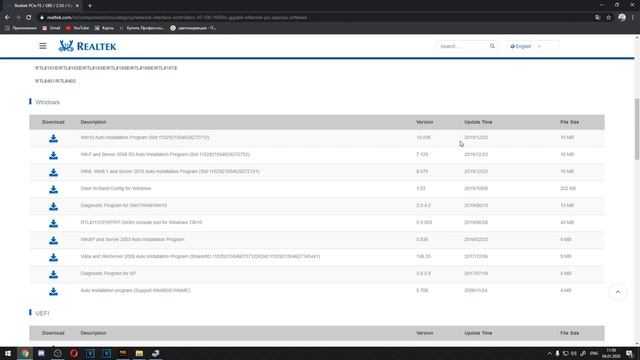Open the Apps bookmark shortcut

(21, 28)
